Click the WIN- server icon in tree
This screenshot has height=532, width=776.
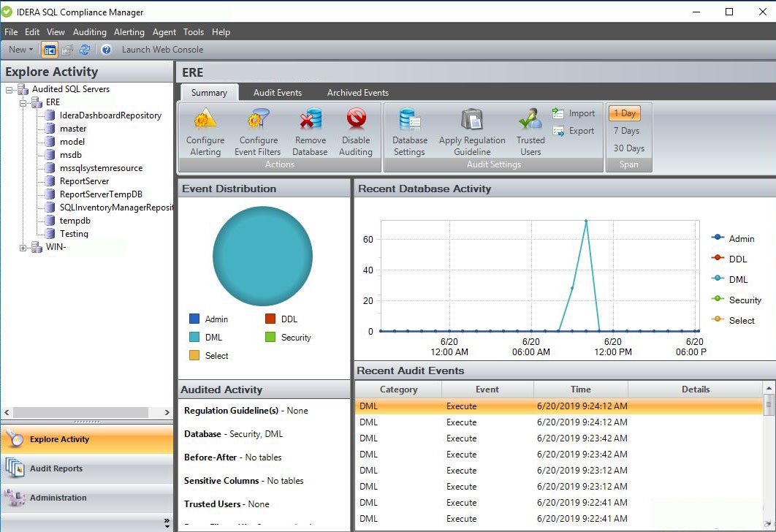[x=37, y=247]
